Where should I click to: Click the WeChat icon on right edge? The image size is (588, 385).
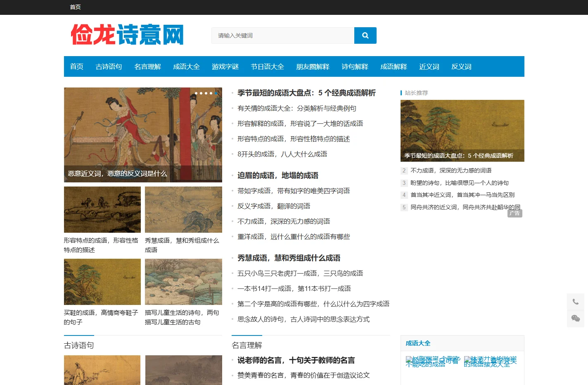coord(575,319)
